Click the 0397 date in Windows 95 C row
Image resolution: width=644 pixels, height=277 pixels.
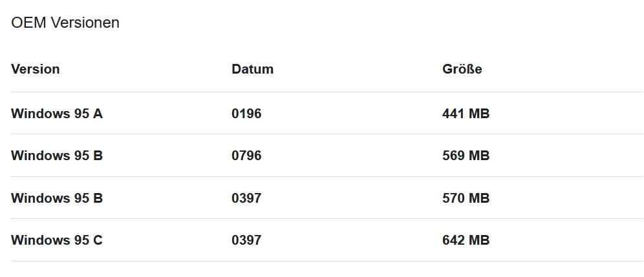[x=246, y=240]
